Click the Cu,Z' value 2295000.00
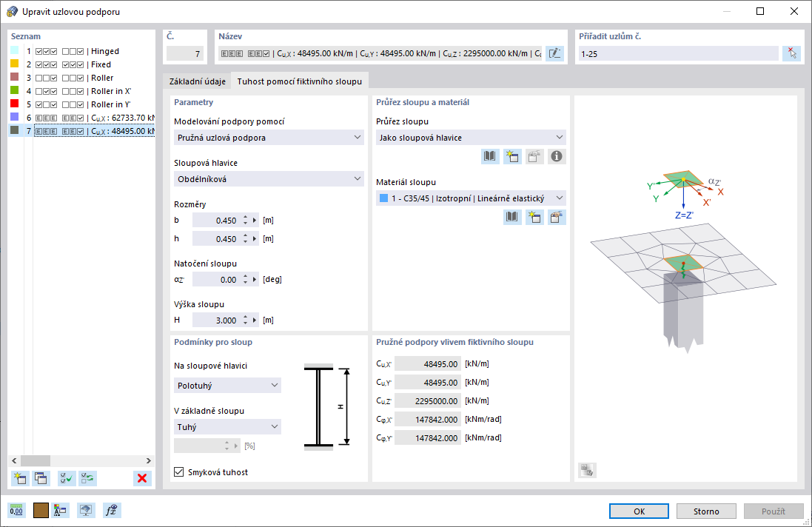The height and width of the screenshot is (527, 812). pos(428,401)
